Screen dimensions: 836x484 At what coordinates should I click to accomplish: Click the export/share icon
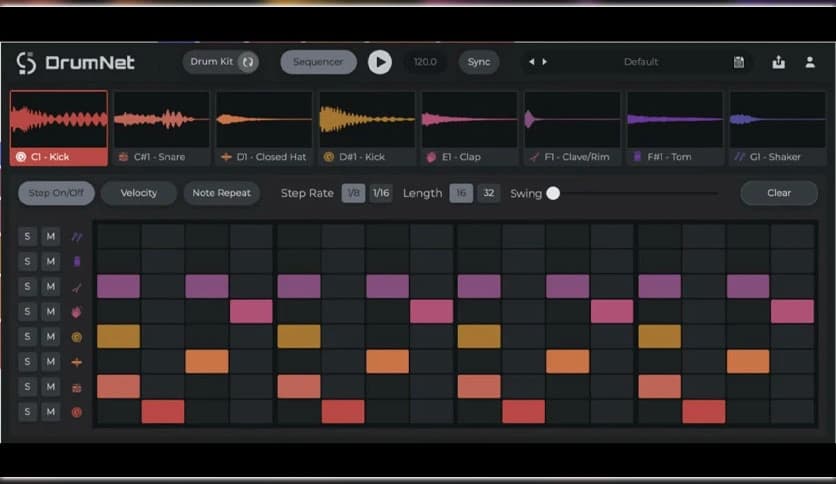pos(778,62)
